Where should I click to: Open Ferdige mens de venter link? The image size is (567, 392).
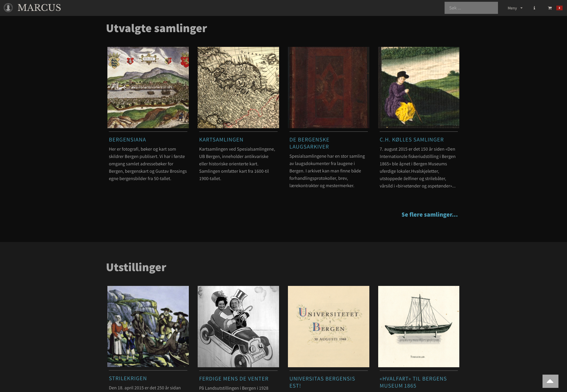[234, 379]
